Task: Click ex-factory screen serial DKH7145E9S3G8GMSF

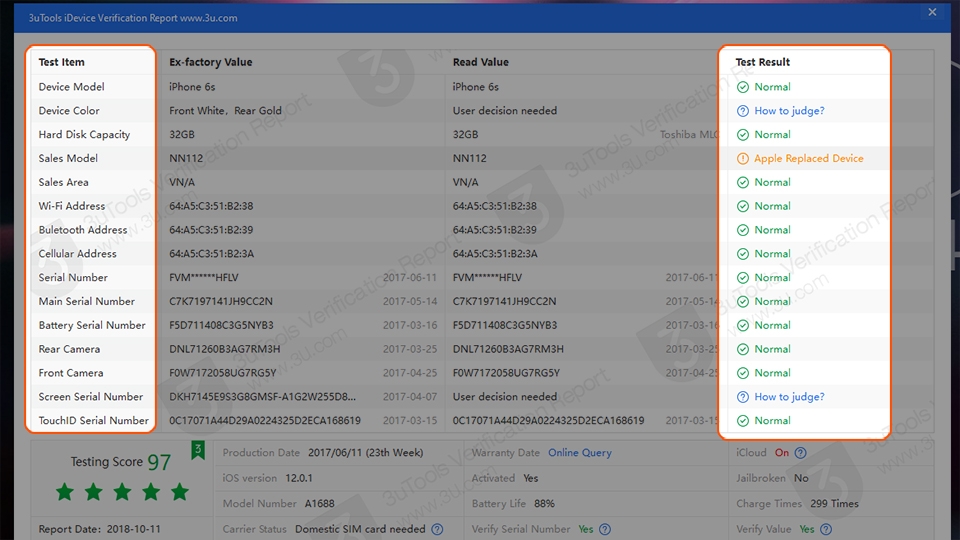Action: pos(262,397)
